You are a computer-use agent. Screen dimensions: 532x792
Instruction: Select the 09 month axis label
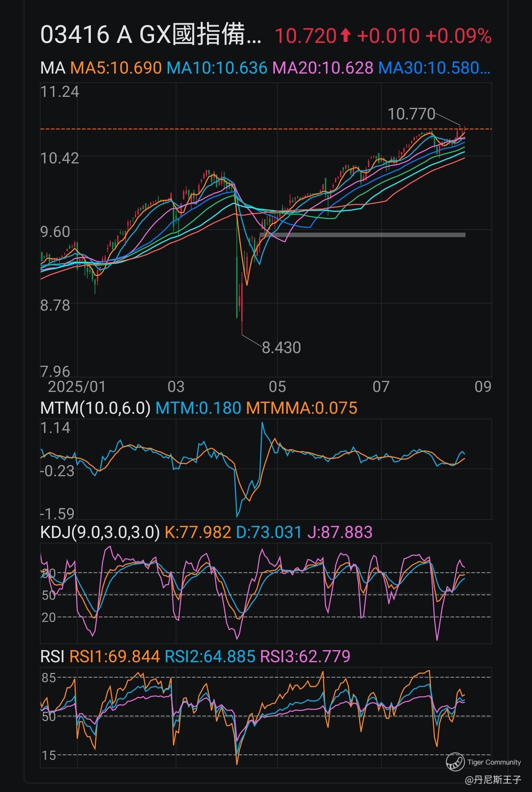pos(483,387)
